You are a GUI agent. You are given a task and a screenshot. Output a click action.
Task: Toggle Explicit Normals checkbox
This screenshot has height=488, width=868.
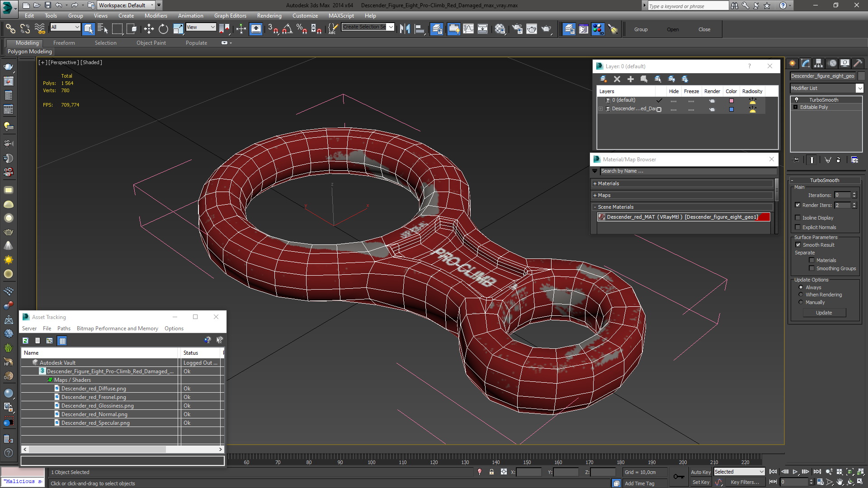tap(797, 227)
